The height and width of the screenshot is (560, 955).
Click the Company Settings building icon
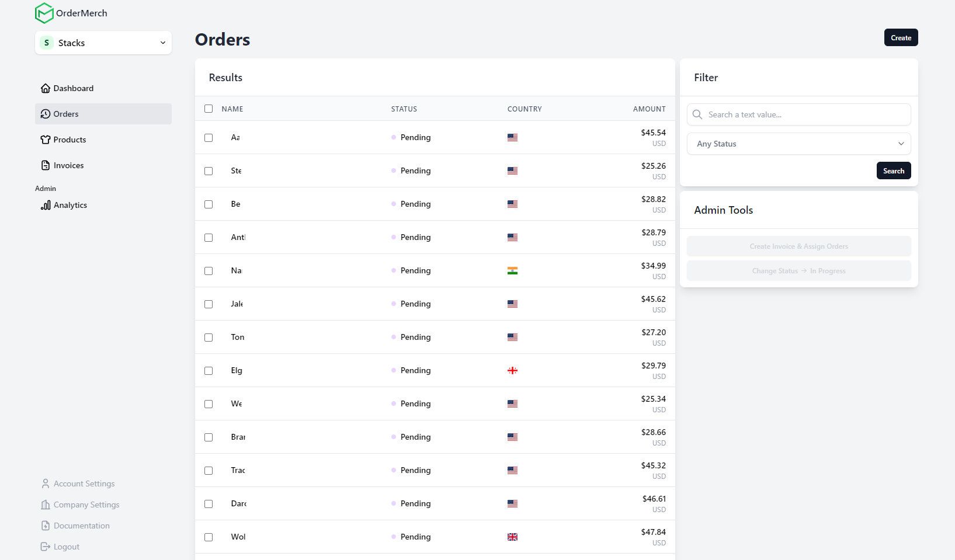46,505
